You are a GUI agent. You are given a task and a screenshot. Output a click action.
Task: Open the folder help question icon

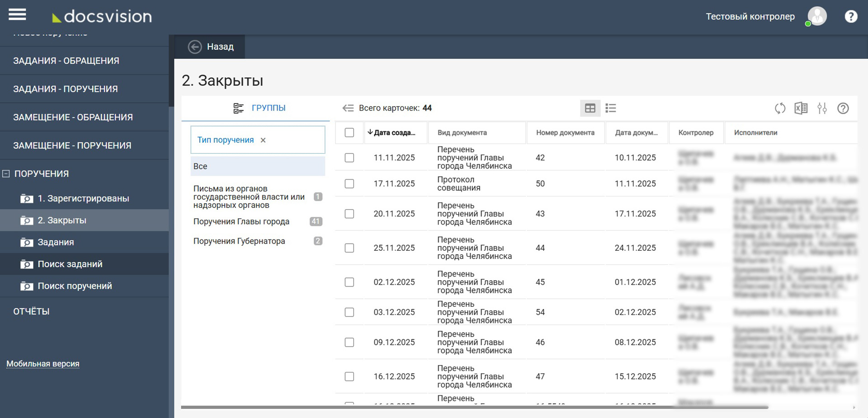click(x=843, y=108)
